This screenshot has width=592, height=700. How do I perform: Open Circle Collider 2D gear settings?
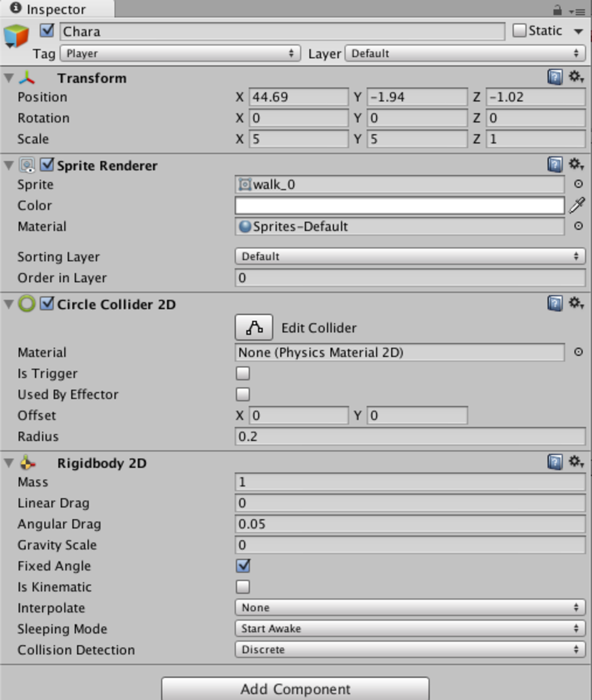(x=576, y=303)
